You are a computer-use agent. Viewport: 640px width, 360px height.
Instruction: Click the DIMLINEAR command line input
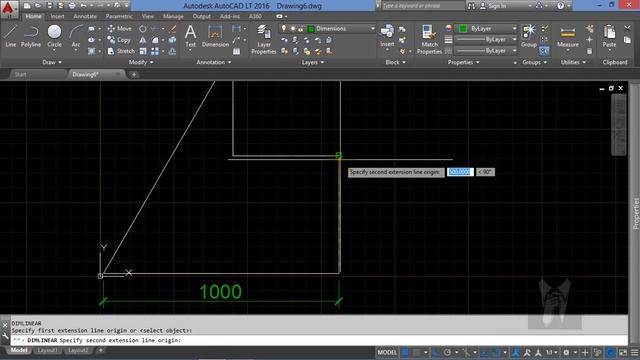tap(318, 340)
